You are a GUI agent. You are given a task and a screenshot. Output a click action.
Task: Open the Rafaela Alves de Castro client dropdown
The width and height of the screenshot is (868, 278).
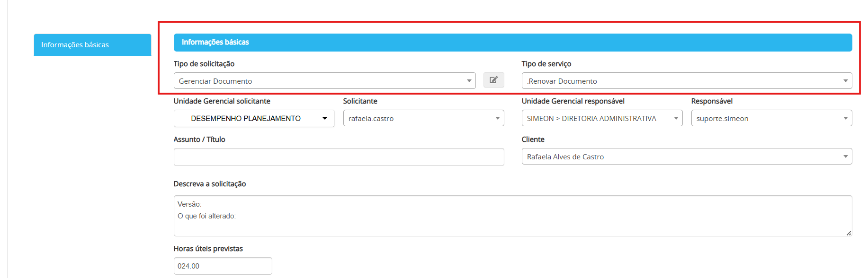pyautogui.click(x=686, y=156)
